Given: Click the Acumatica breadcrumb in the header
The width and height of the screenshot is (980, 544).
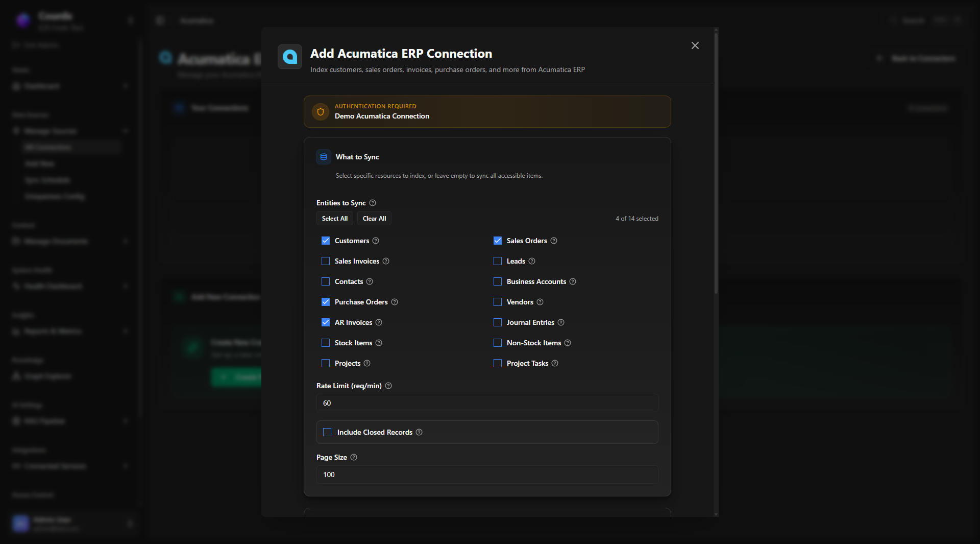Looking at the screenshot, I should 197,20.
